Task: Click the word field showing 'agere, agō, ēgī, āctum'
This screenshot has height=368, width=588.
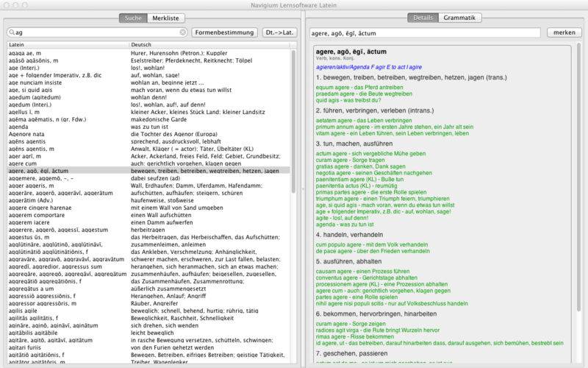Action: pos(425,33)
